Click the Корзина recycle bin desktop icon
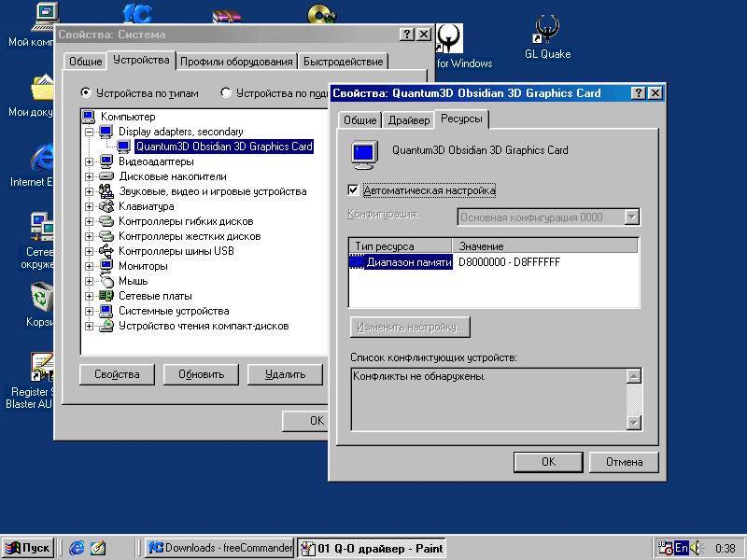This screenshot has height=560, width=747. click(42, 297)
